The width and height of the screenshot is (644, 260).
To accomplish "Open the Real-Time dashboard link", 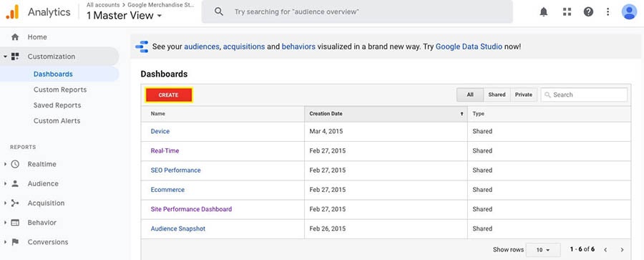I will point(165,150).
